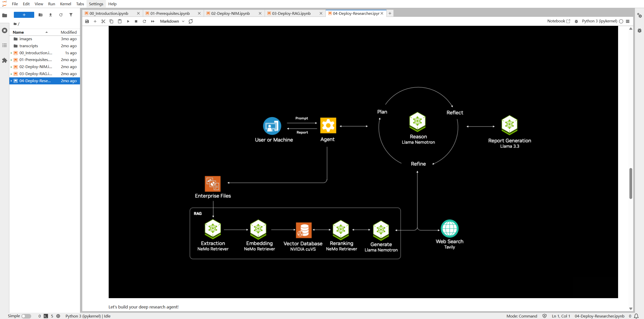Click the render side-by-side toolbar icon
Image resolution: width=644 pixels, height=319 pixels.
coord(191,21)
